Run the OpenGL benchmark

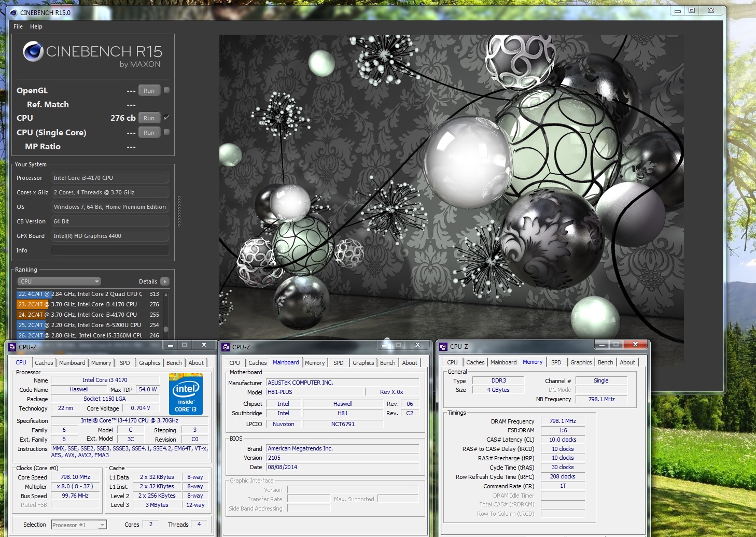pos(149,91)
